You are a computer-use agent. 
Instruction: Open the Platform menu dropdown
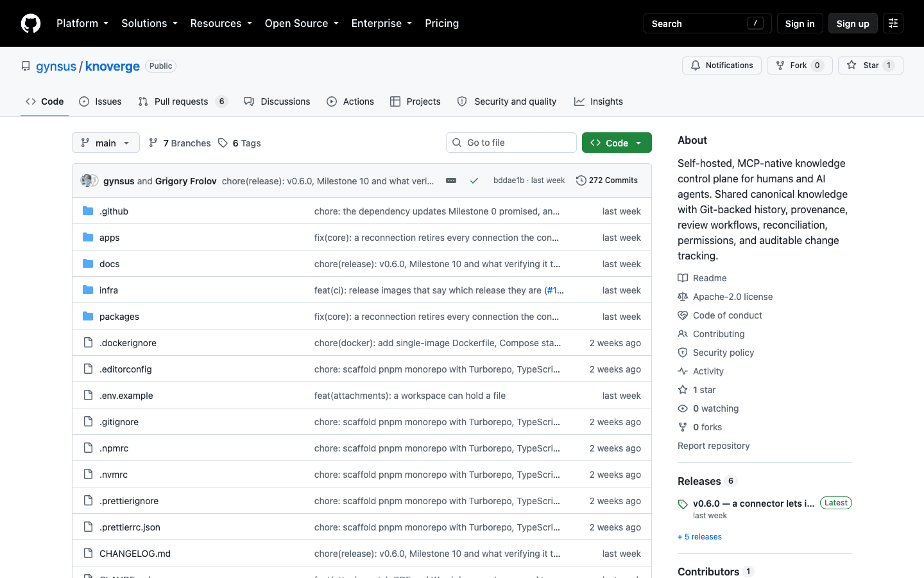coord(82,23)
